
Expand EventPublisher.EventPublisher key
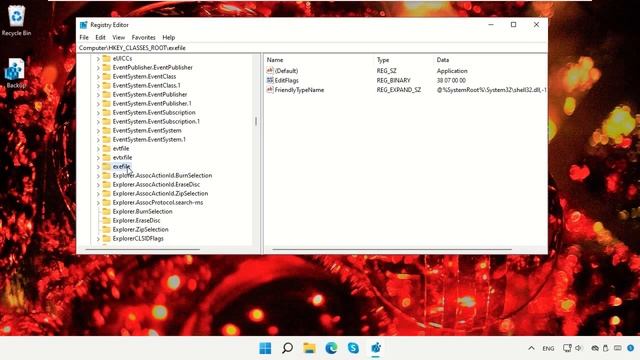coord(98,67)
